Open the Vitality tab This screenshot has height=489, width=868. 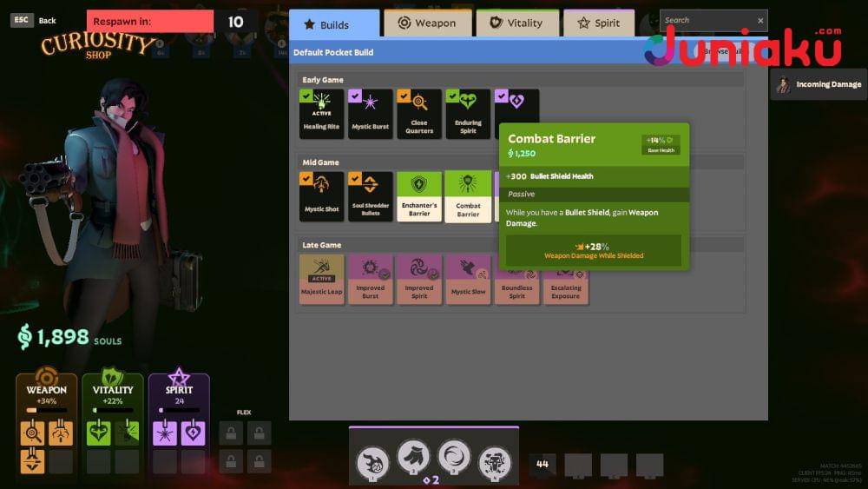click(x=516, y=23)
